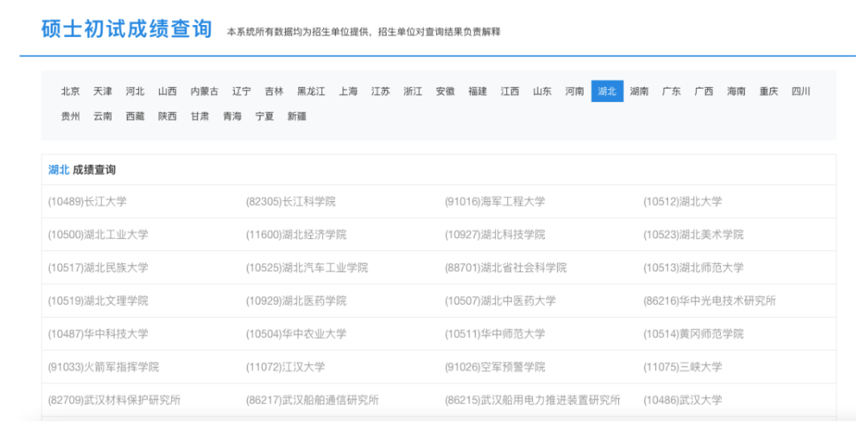868x440 pixels.
Task: Select the 天津 province tab
Action: pos(102,92)
